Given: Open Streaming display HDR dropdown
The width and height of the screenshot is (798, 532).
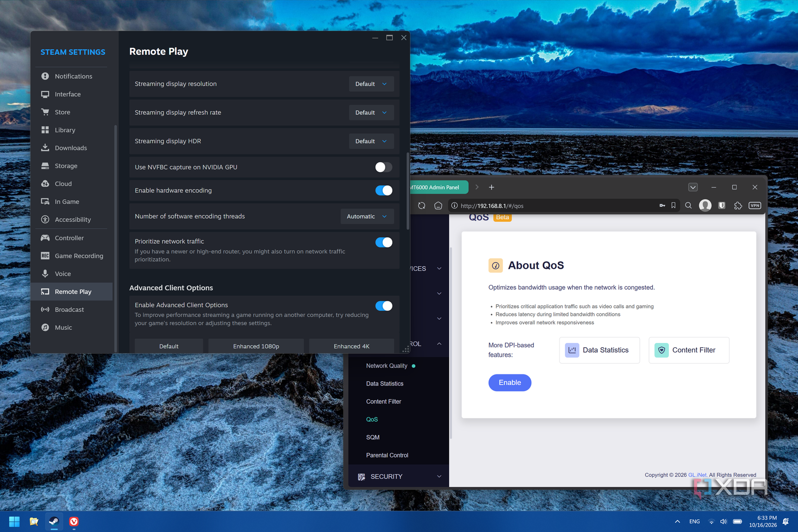Looking at the screenshot, I should (x=371, y=141).
